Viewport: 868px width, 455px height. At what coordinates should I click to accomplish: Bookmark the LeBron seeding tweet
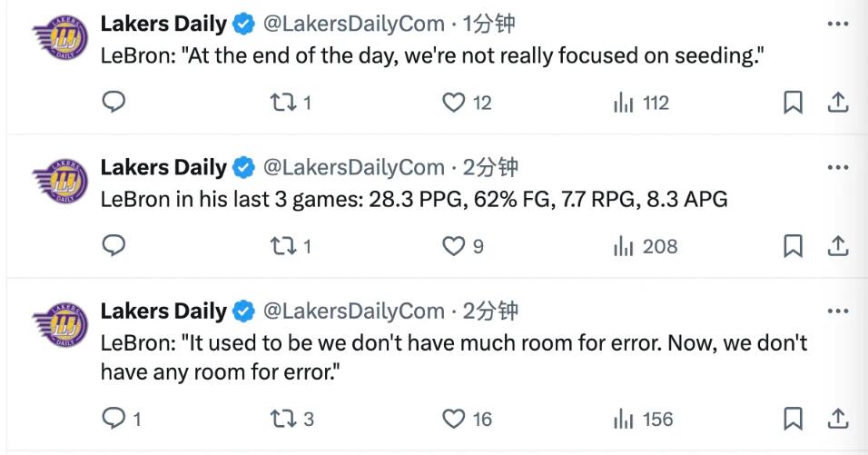click(x=793, y=103)
